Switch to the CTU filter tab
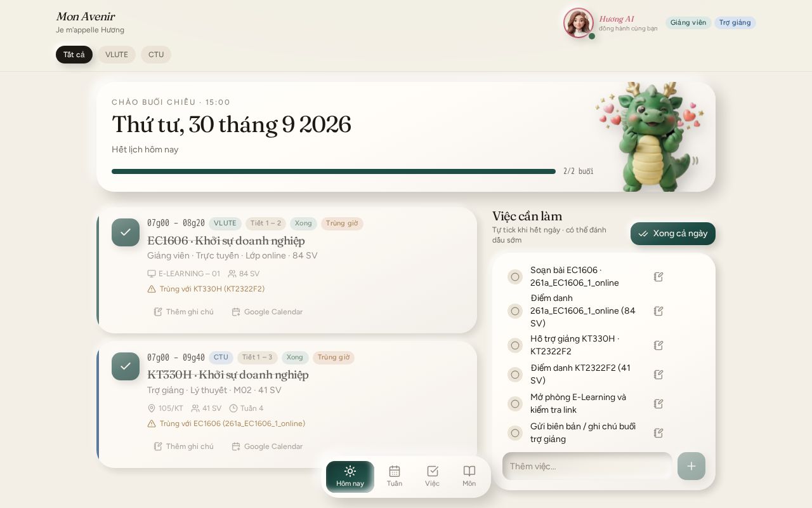 tap(156, 55)
